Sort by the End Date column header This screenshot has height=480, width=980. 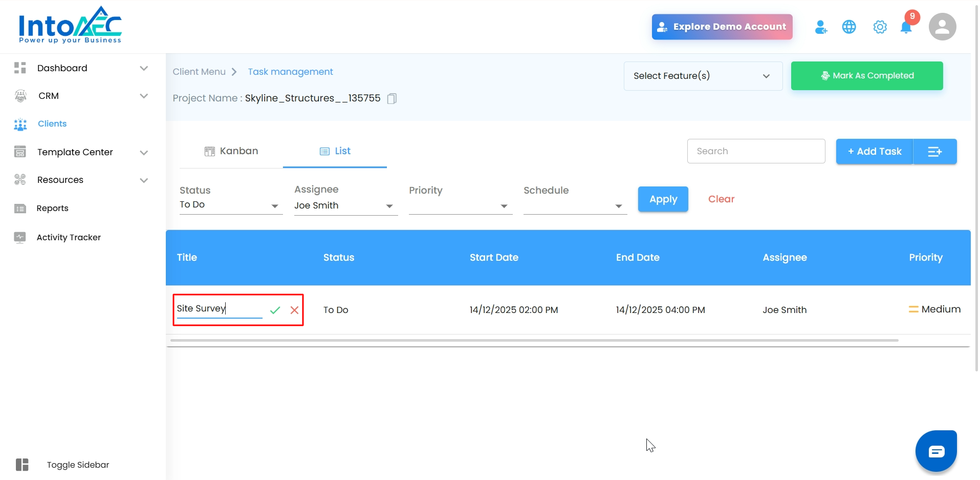638,258
